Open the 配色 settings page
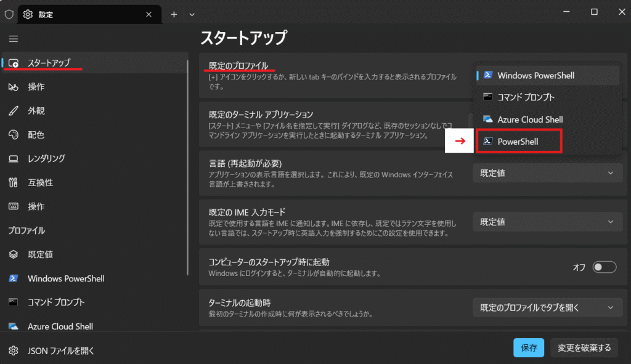 pyautogui.click(x=94, y=135)
